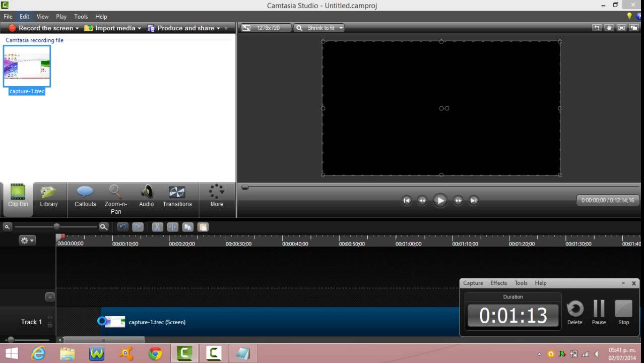Click the Produce and share button

coord(181,28)
